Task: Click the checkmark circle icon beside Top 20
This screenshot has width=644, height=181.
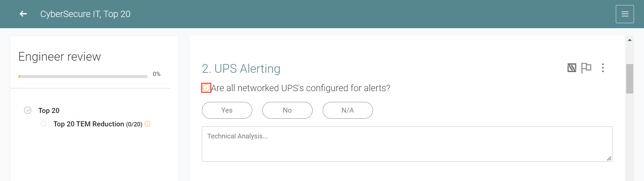Action: click(x=28, y=110)
